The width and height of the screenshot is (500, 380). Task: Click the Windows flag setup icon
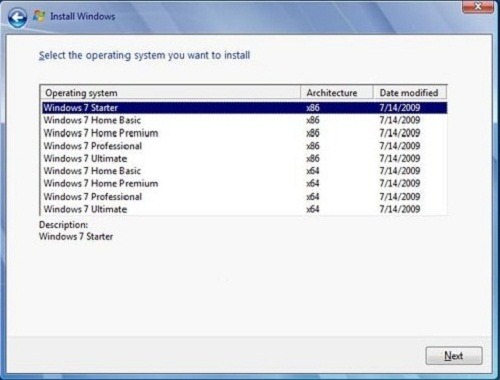click(39, 16)
